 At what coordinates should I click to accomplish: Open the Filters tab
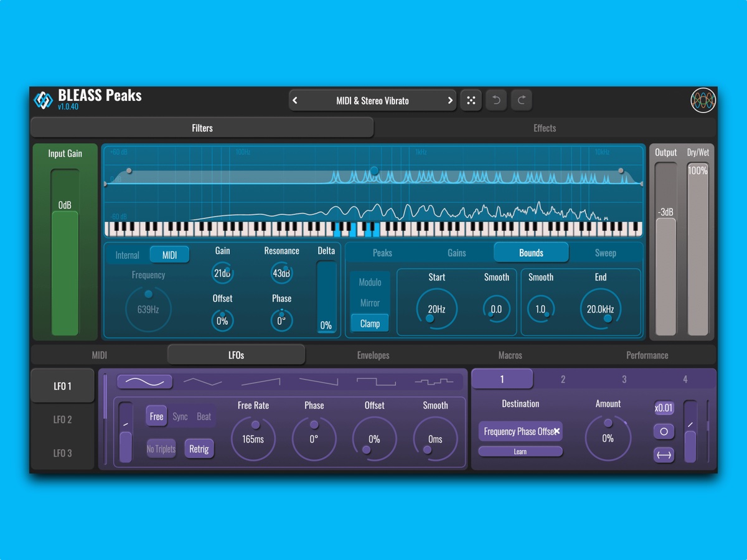tap(202, 128)
